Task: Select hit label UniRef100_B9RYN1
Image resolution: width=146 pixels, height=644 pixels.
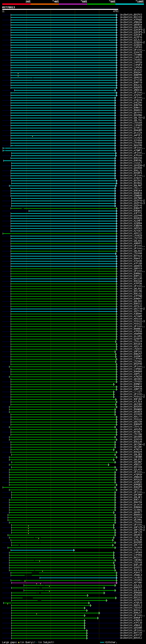Action: click(131, 161)
